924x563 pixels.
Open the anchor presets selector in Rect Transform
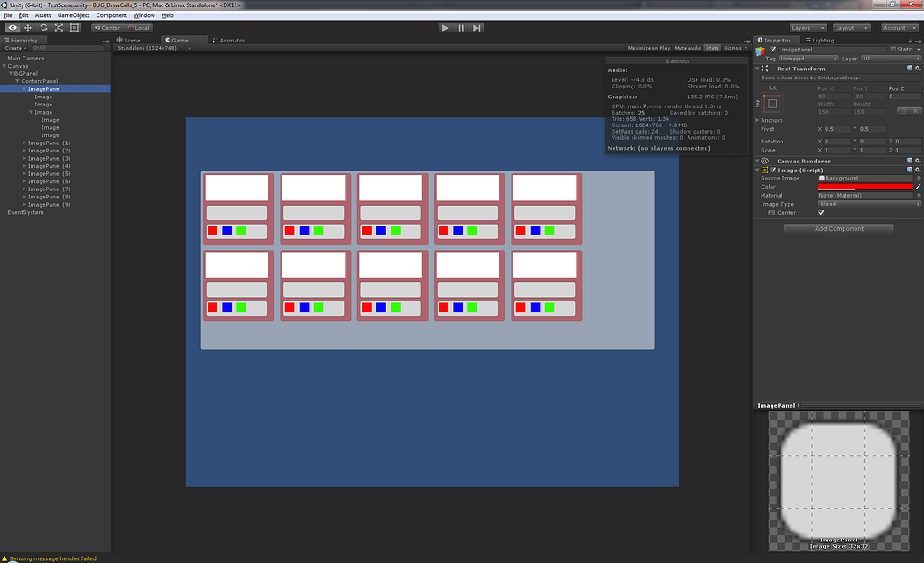point(772,102)
